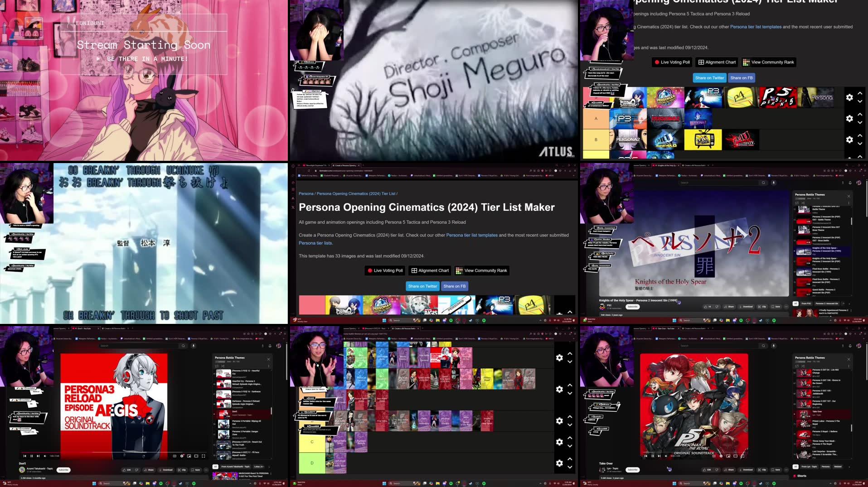The width and height of the screenshot is (868, 487).
Task: Switch to "Create a Persona Opening" browser tab
Action: 345,165
